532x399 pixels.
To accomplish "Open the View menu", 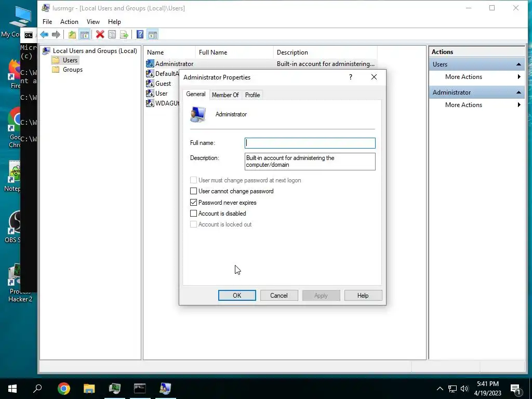I will pos(93,22).
